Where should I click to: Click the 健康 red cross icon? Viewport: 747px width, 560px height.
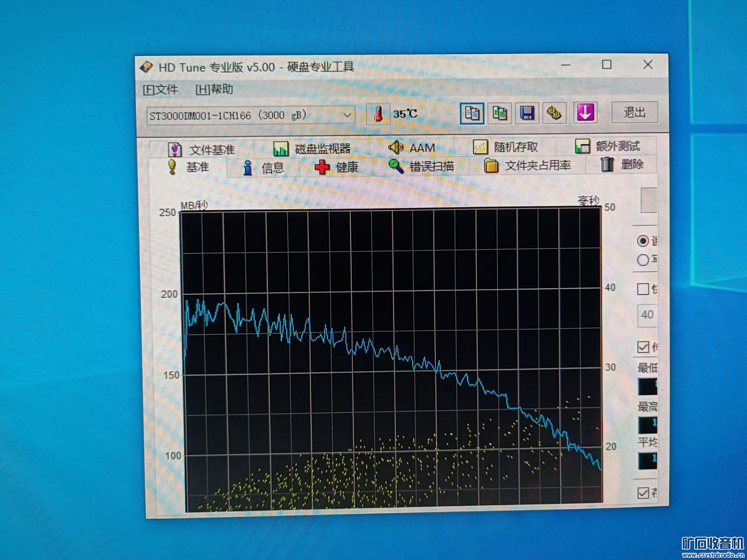point(322,168)
